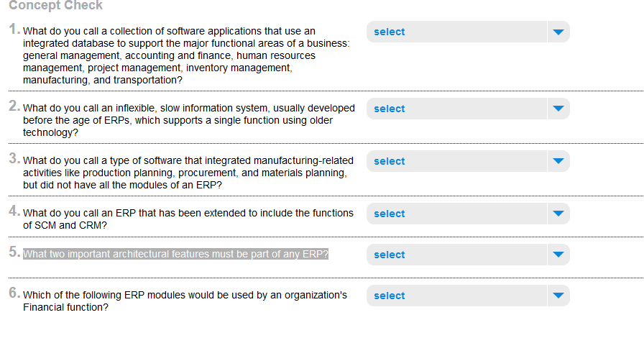Screen dimensions: 644x338
Task: Click question 4 text about SCM and CRM
Action: tap(188, 219)
